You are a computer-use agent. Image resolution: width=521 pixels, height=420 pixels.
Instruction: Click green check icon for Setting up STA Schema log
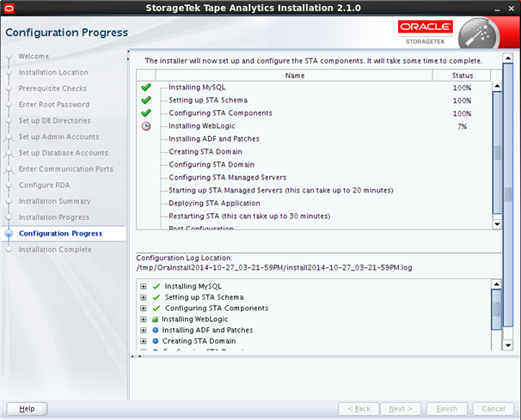156,297
